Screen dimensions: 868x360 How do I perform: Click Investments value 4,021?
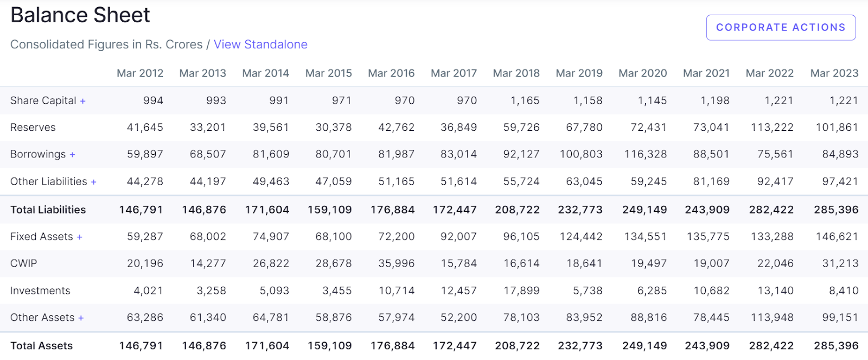click(x=148, y=290)
